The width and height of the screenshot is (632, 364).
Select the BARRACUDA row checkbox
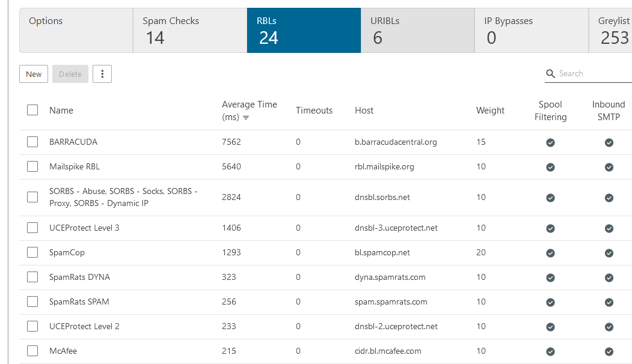[32, 142]
